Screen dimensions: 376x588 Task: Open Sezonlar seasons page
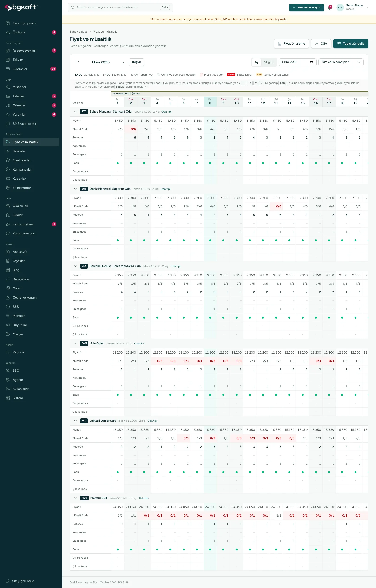click(31, 151)
